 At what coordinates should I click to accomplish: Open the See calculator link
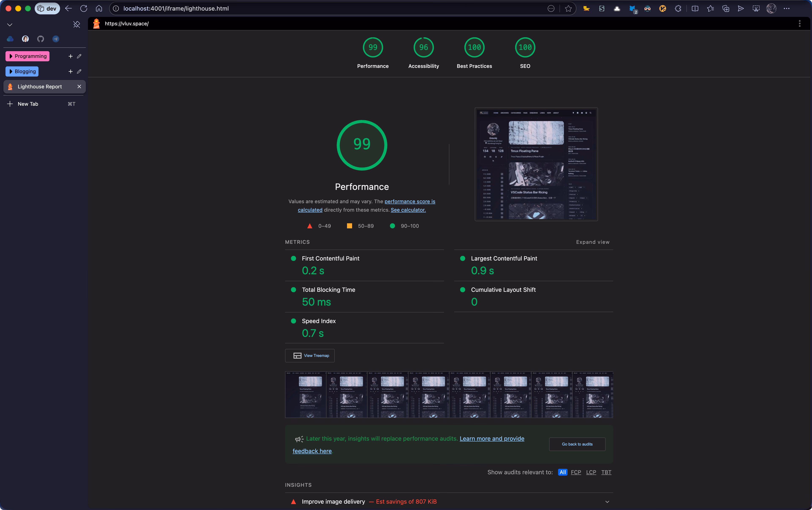(408, 210)
